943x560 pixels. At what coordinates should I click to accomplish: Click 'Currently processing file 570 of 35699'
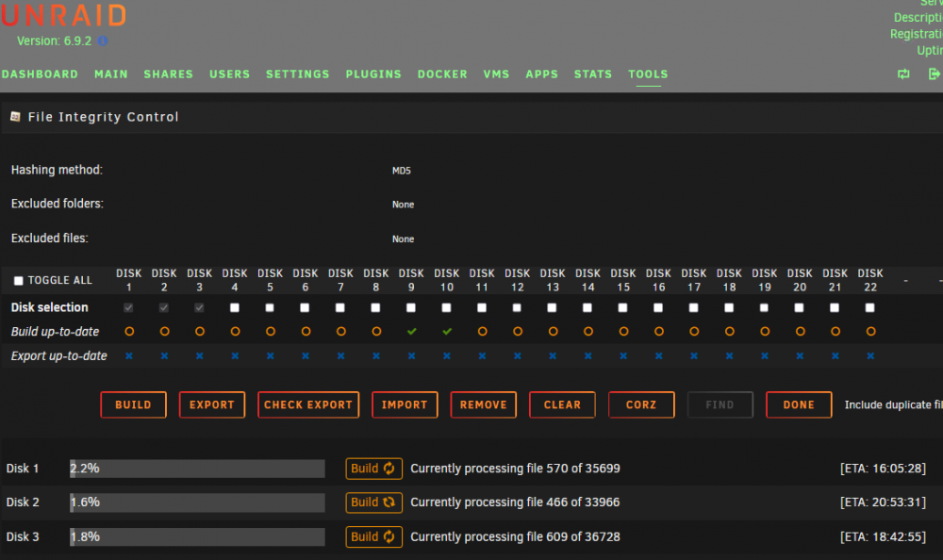pos(515,469)
